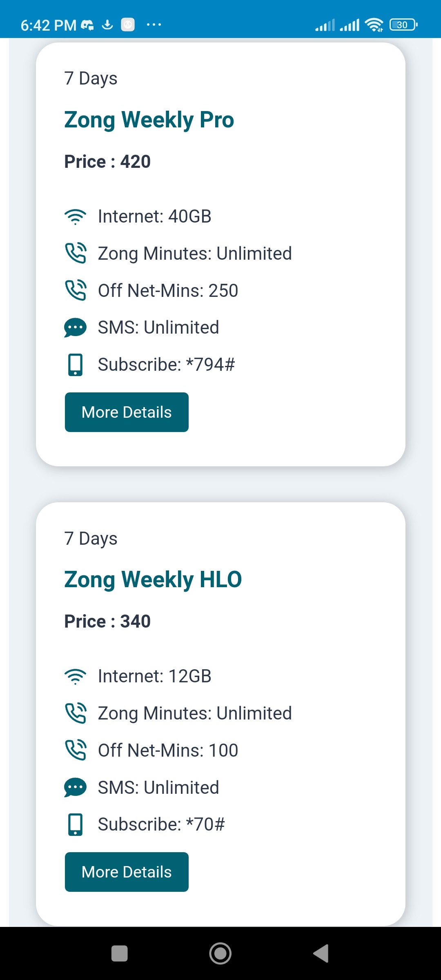
Task: Open More Details for Zong Weekly Pro
Action: [127, 412]
